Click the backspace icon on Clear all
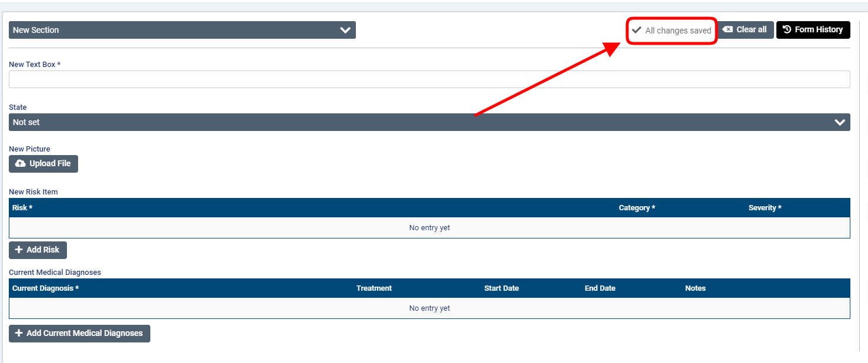Viewport: 868px width, 363px height. [727, 29]
